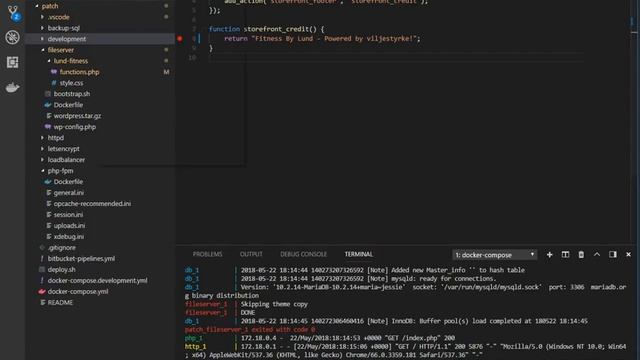640x360 pixels.
Task: Open the fileserver Dockerfile above wordpress.tar.gz
Action: 68,105
